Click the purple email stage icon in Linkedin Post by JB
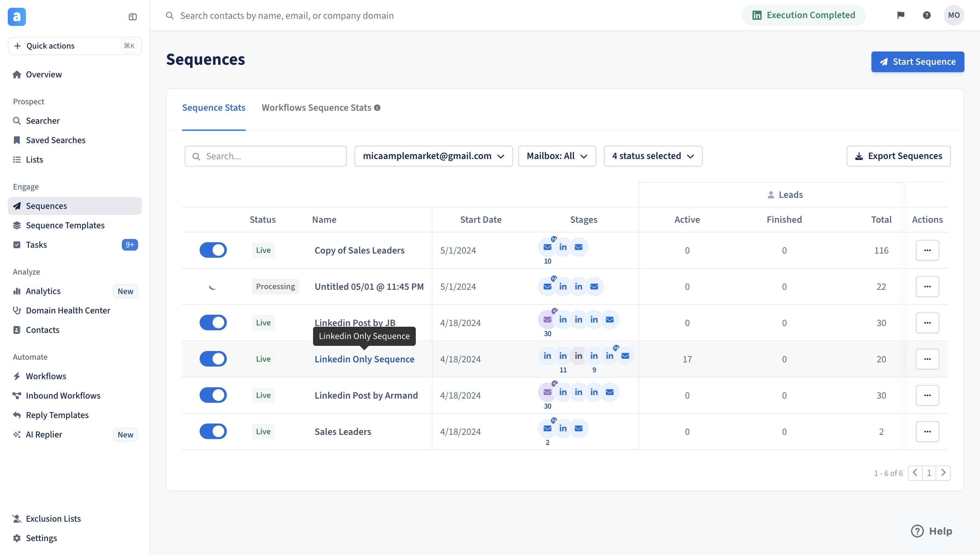 (547, 319)
